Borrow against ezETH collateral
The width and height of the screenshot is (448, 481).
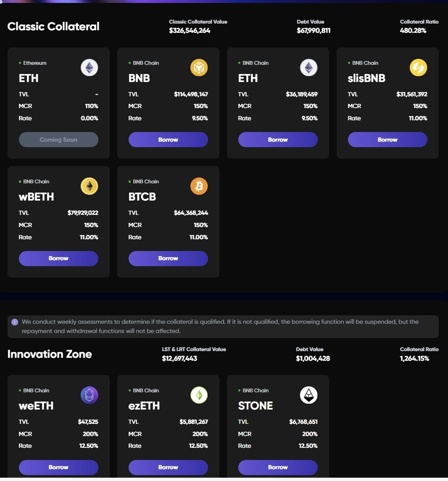pyautogui.click(x=168, y=467)
